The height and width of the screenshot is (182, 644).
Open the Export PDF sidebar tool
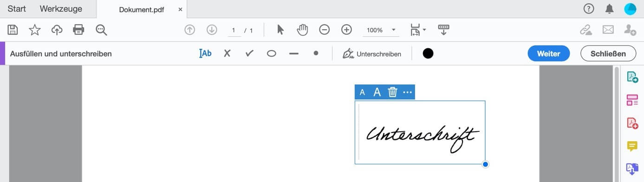pos(632,77)
